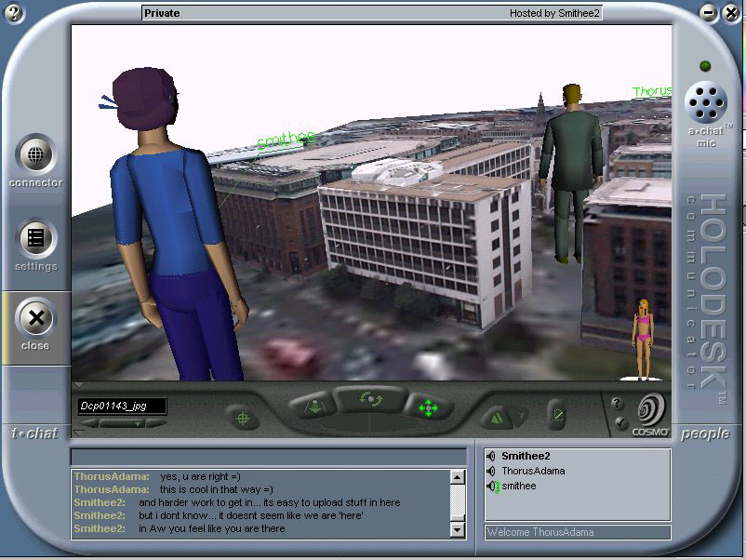
Task: Toggle speaker icon next to smithee
Action: point(492,487)
